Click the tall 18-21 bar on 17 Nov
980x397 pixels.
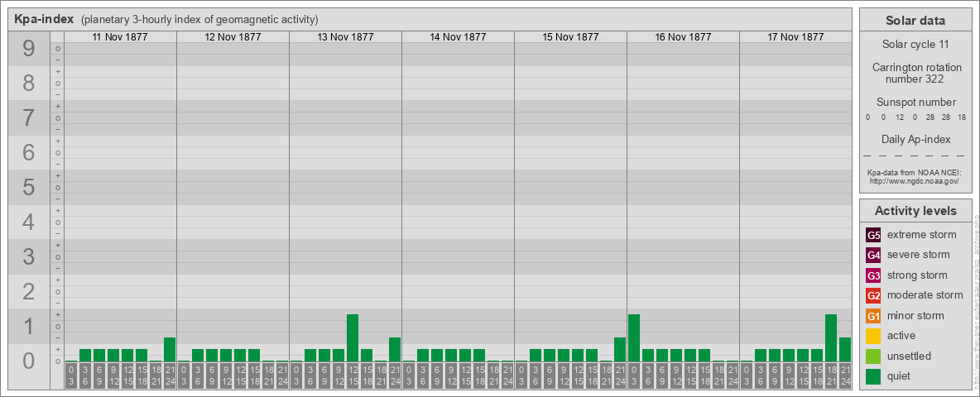(x=831, y=337)
